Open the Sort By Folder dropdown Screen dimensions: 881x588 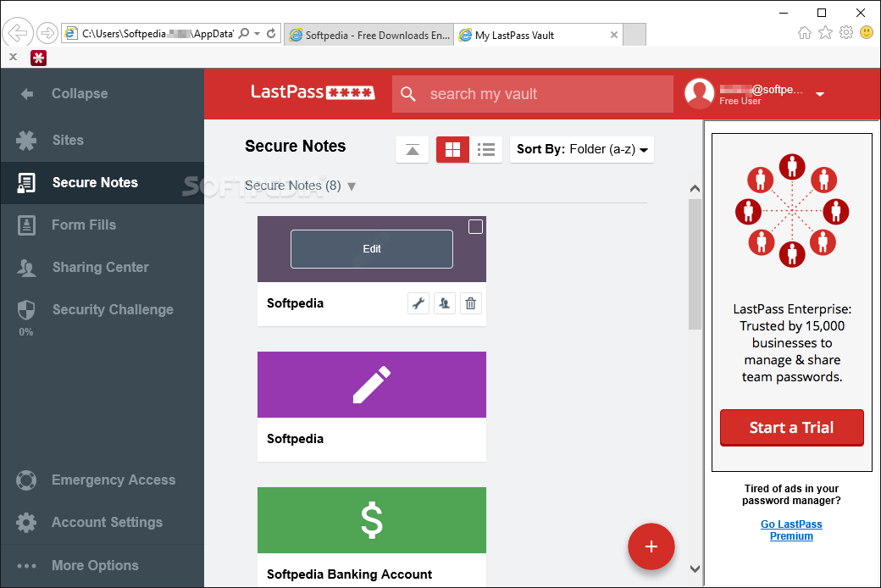pyautogui.click(x=581, y=149)
